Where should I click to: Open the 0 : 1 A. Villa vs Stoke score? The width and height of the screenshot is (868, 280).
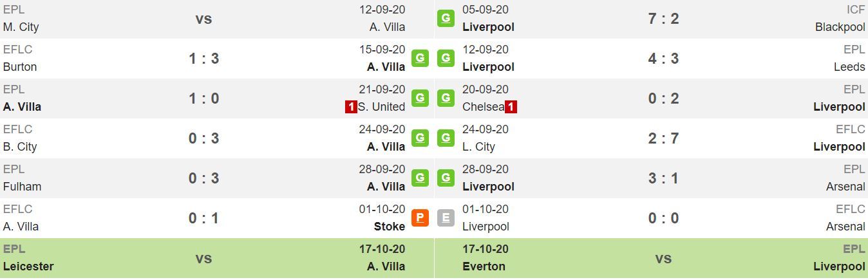[x=203, y=218]
